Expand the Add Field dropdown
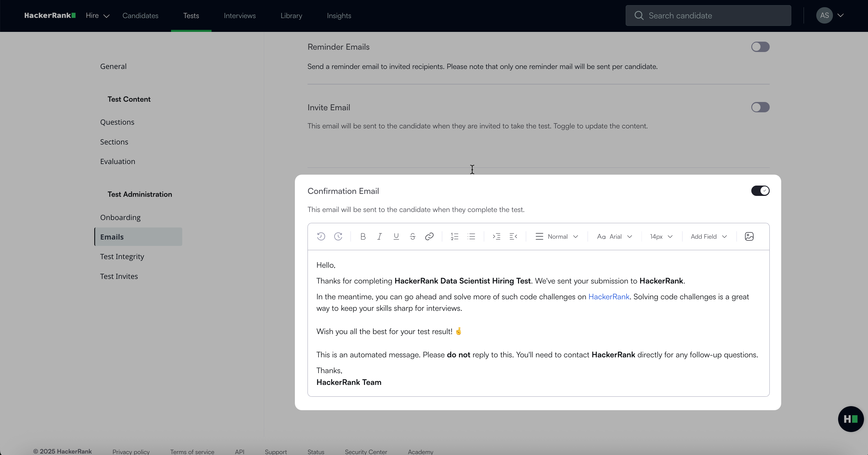Image resolution: width=868 pixels, height=455 pixels. tap(708, 236)
